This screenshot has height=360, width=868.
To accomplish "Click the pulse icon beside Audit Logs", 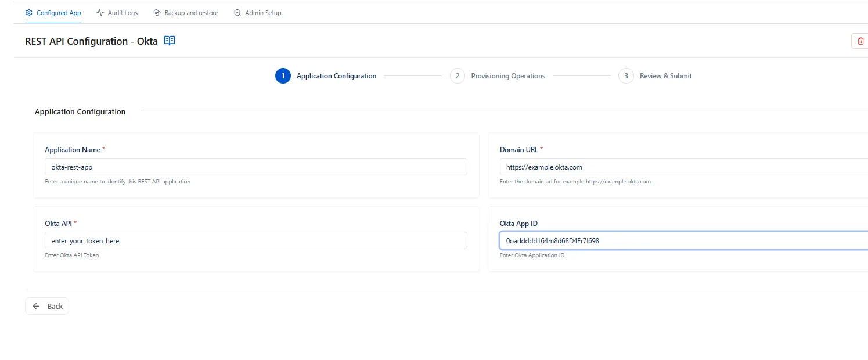I will coord(100,13).
